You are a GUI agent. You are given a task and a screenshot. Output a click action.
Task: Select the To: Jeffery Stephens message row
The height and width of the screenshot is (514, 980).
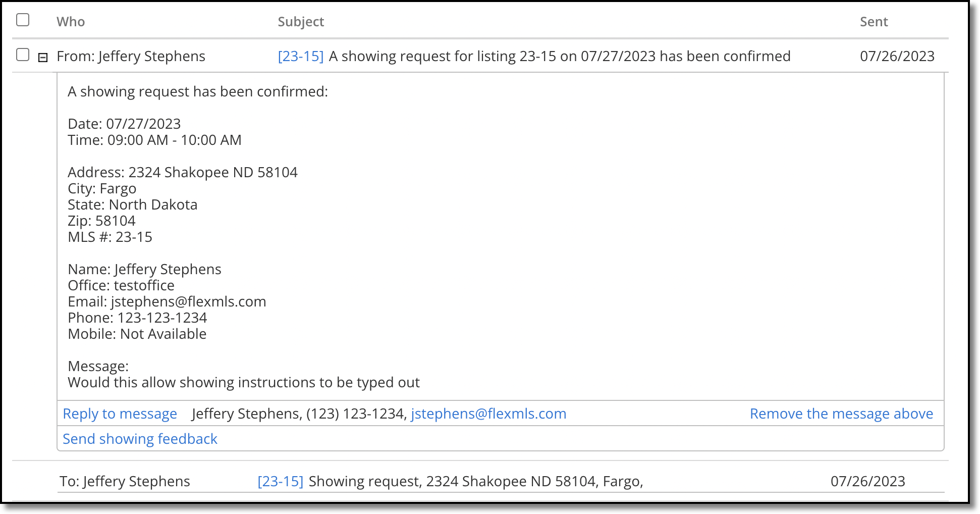tap(501, 481)
